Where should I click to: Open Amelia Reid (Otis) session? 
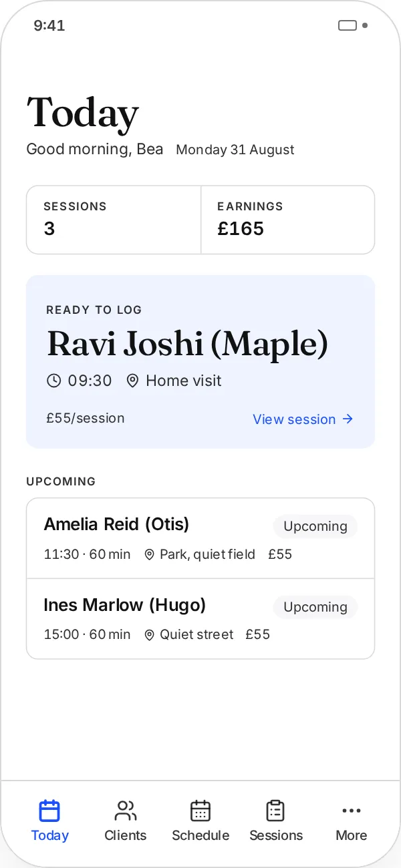click(200, 538)
